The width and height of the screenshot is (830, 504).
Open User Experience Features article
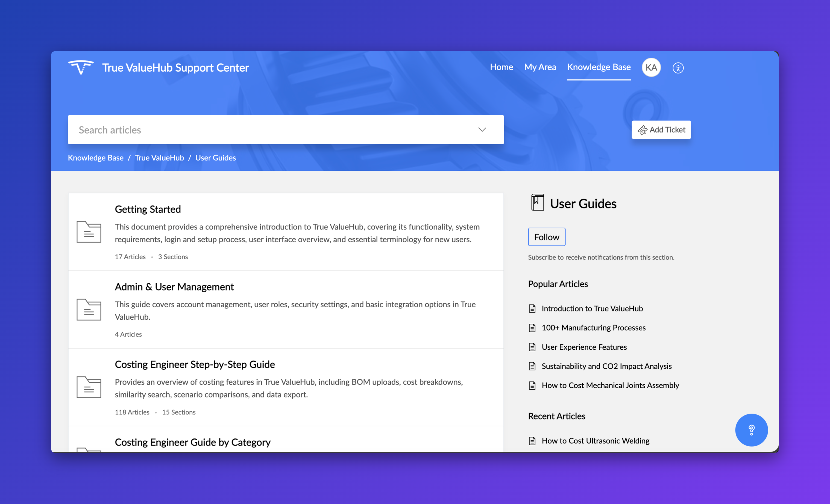coord(584,347)
